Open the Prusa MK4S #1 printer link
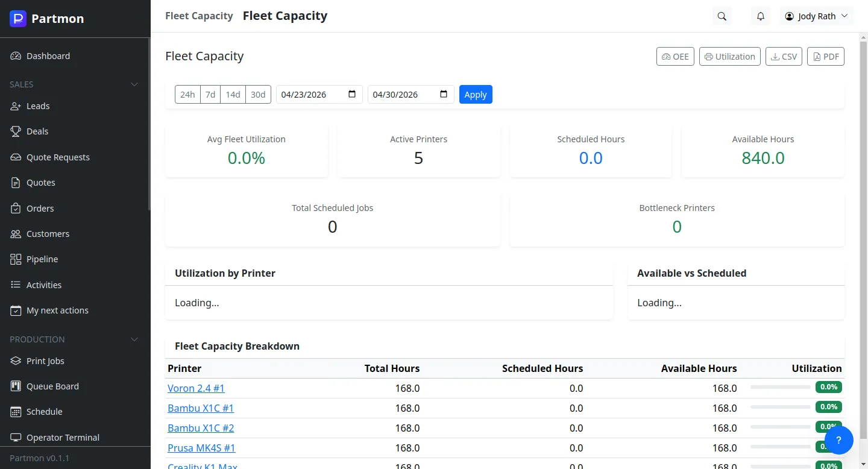Viewport: 868px width, 469px height. [201, 448]
